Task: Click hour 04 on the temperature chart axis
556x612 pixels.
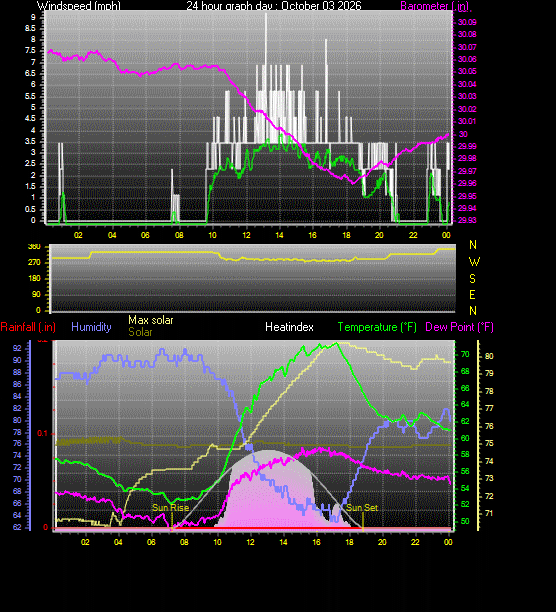Action: [x=118, y=542]
